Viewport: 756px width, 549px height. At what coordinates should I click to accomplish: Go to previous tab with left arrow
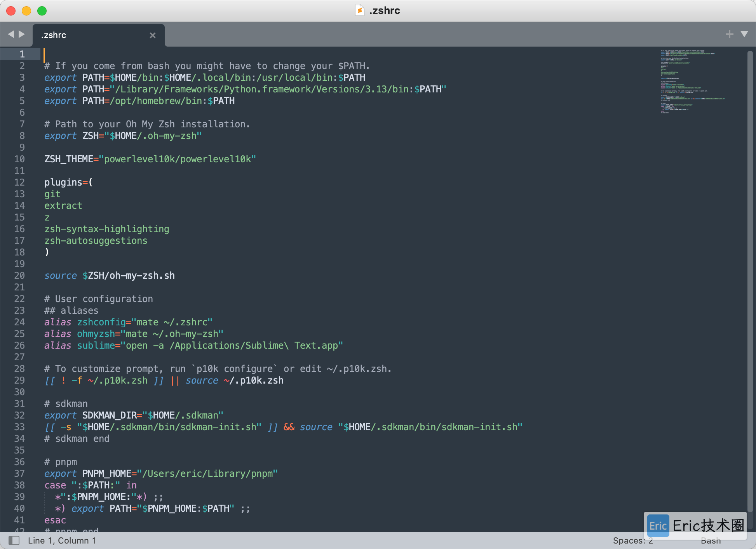coord(11,34)
